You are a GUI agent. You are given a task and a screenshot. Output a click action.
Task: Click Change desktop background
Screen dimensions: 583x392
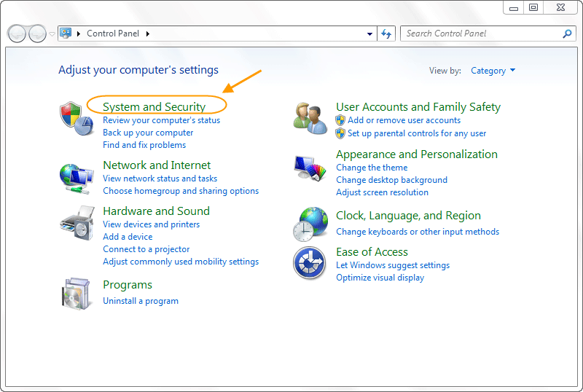[x=391, y=180]
